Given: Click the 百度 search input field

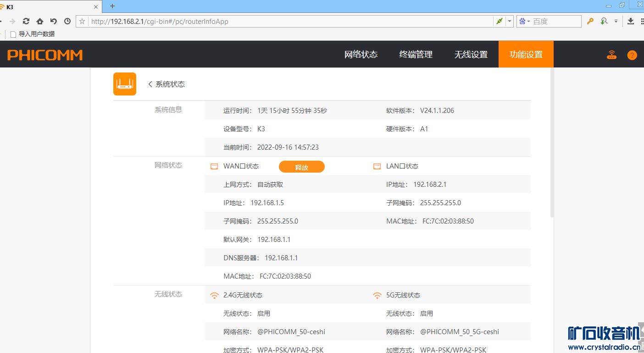Looking at the screenshot, I should pyautogui.click(x=556, y=21).
